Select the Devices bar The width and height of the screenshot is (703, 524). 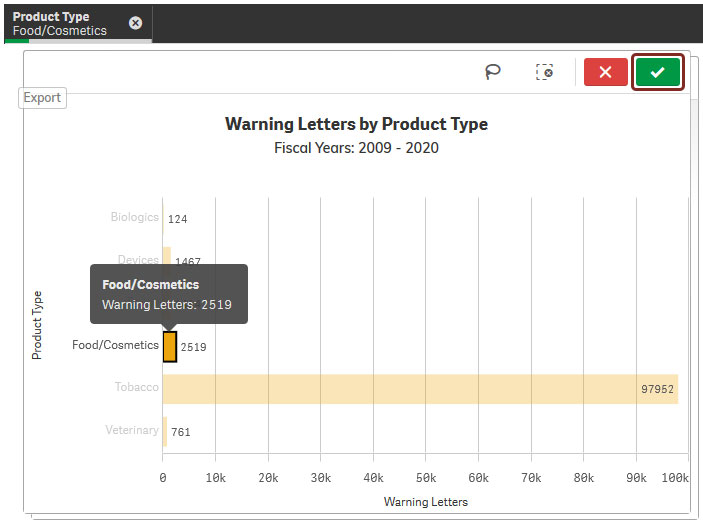[167, 261]
